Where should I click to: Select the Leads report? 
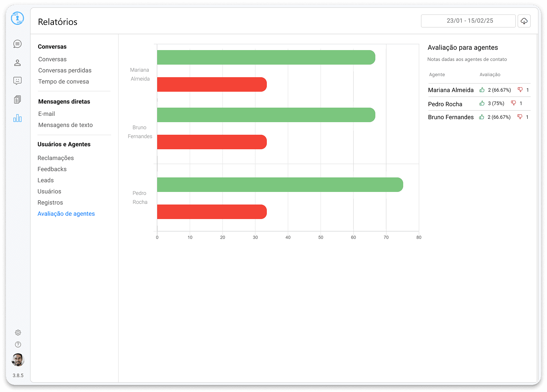pyautogui.click(x=46, y=180)
